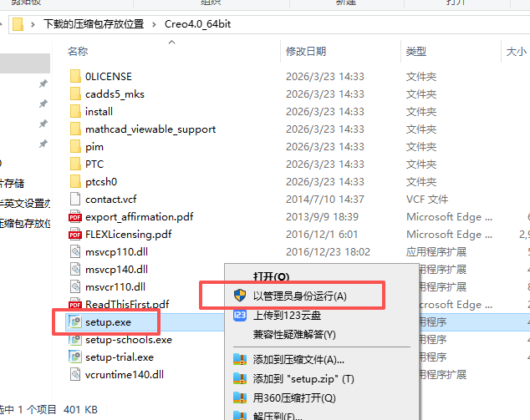This screenshot has height=420, width=530.
Task: Select the export_affirmation.pdf PDF icon
Action: (75, 217)
